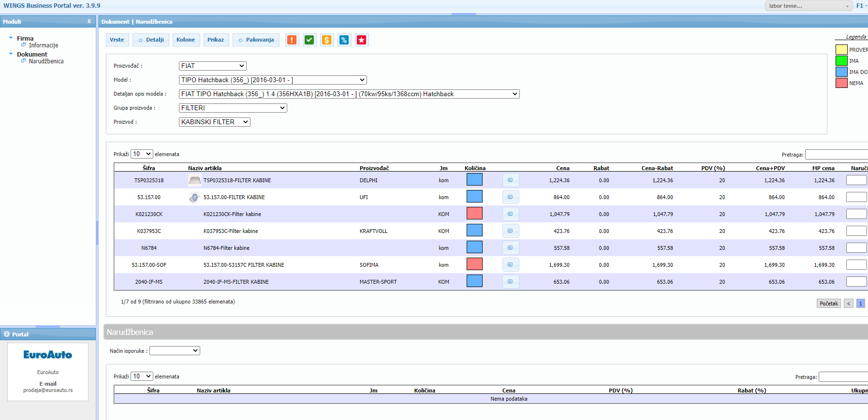This screenshot has width=868, height=420.
Task: Open details icon for K037953C row
Action: coord(510,231)
